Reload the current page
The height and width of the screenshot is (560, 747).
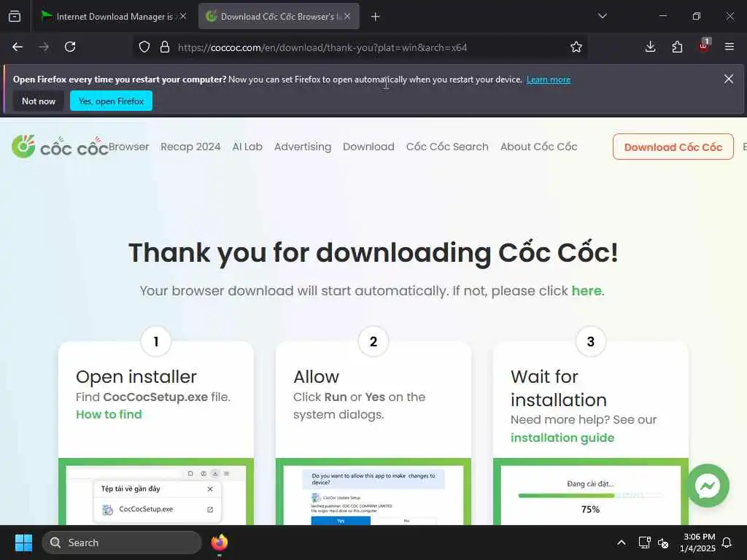pyautogui.click(x=70, y=47)
